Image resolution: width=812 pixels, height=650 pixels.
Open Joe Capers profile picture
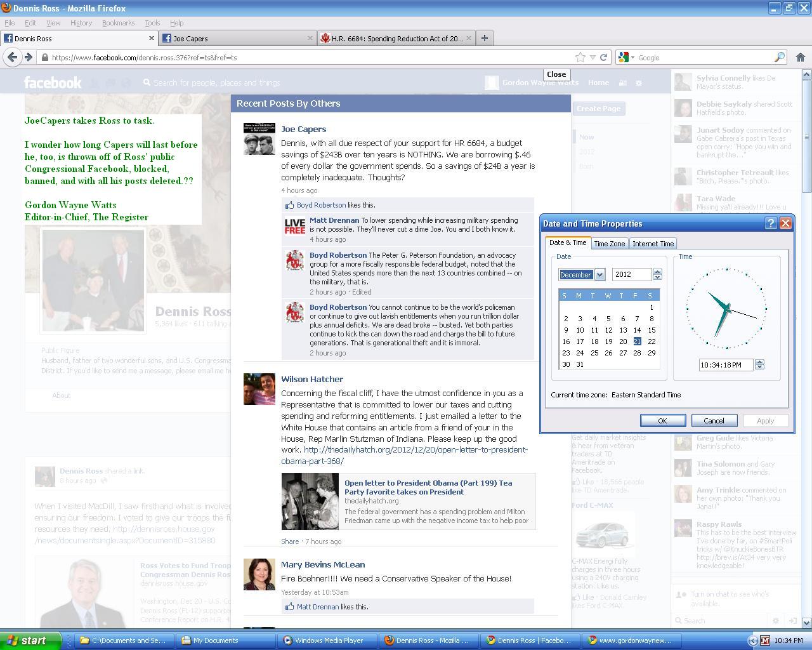[259, 139]
